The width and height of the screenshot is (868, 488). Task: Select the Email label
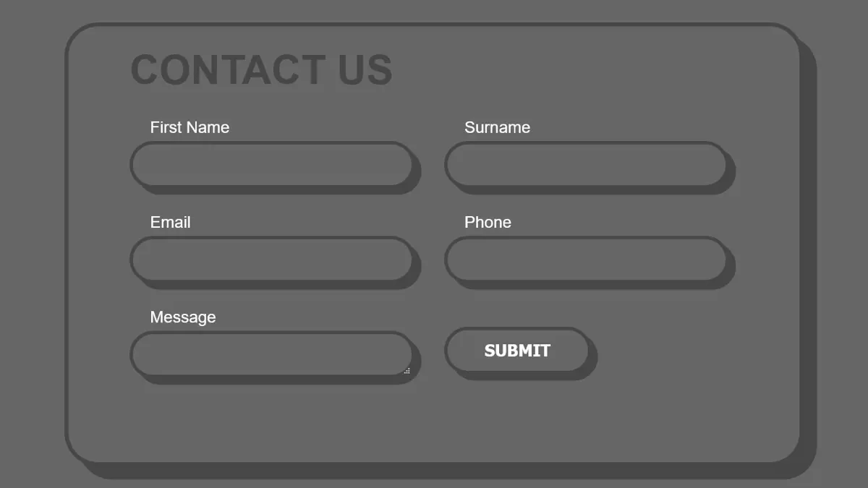coord(170,222)
